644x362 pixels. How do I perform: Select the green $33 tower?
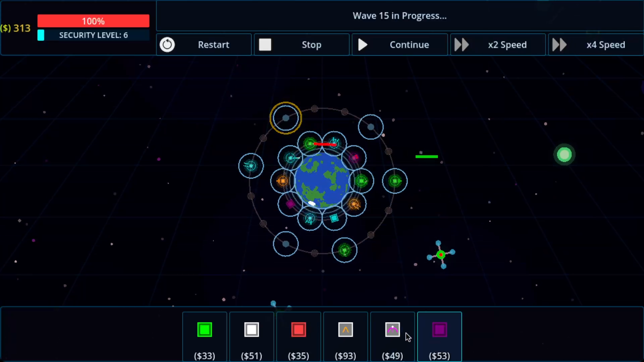205,330
